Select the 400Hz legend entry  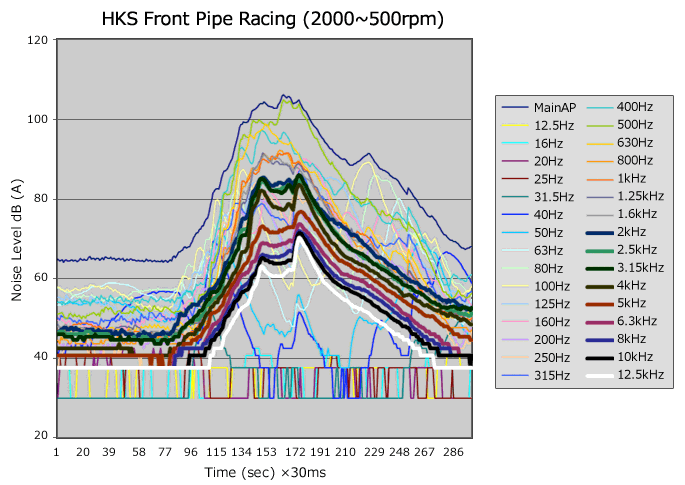pos(619,107)
